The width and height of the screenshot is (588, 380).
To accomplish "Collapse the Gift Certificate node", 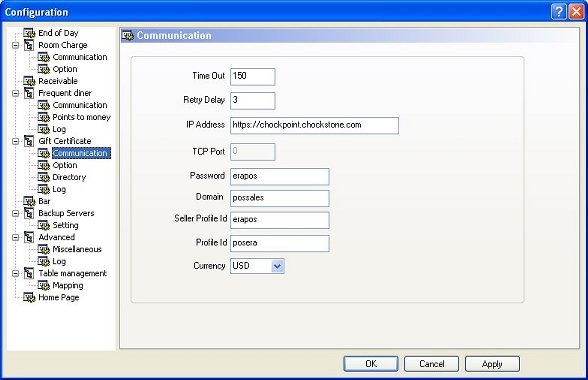I will 15,141.
